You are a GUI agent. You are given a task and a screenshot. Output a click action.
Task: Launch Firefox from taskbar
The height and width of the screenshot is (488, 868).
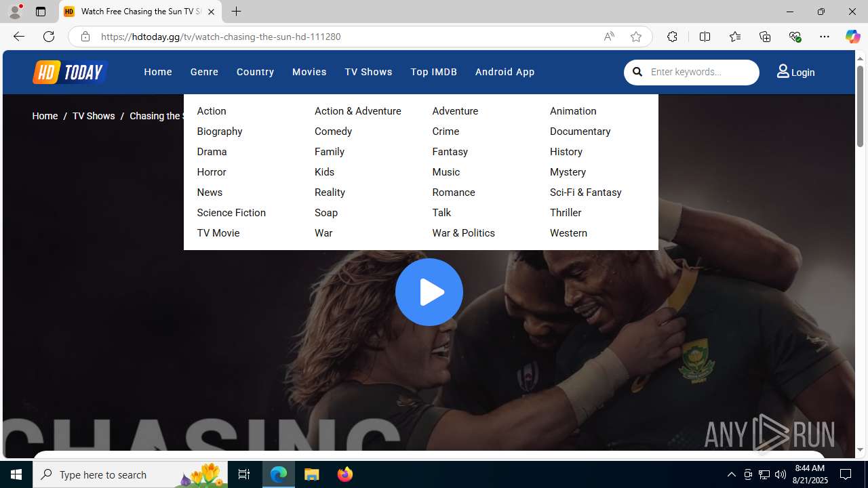coord(344,474)
